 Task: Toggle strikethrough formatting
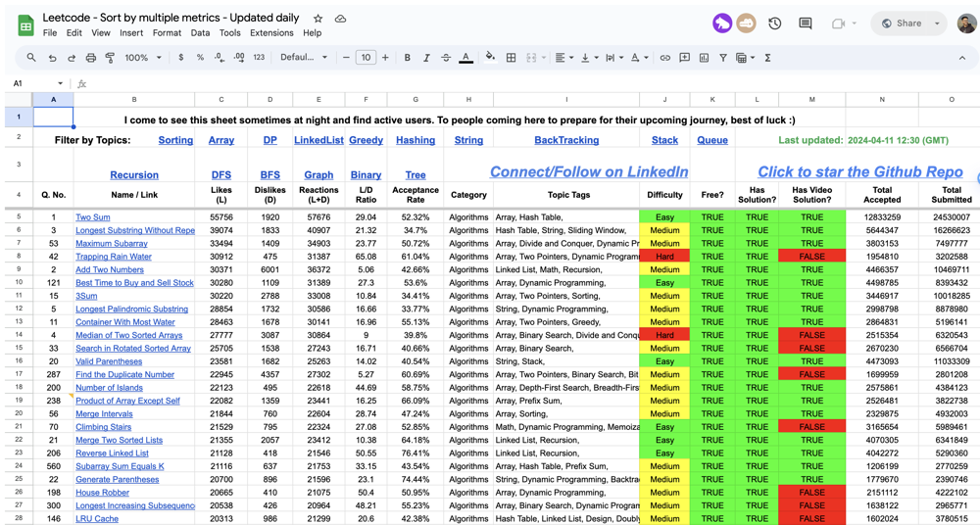click(446, 58)
